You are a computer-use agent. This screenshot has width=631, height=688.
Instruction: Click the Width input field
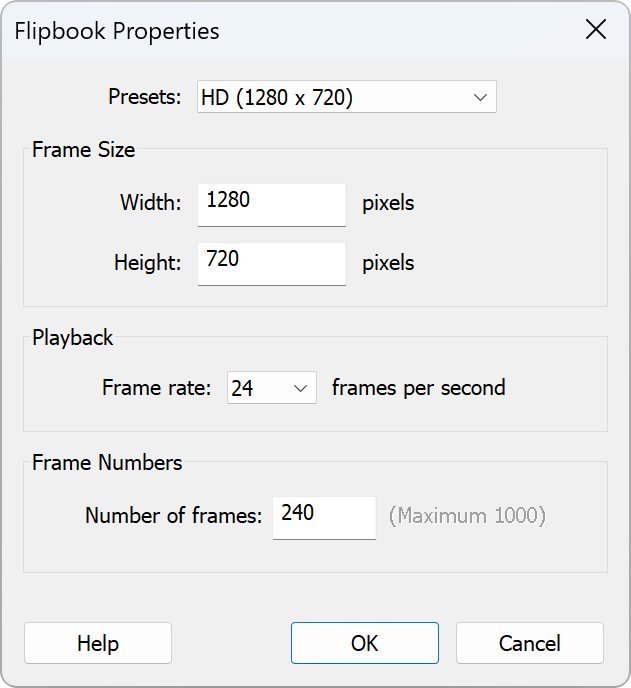(272, 204)
